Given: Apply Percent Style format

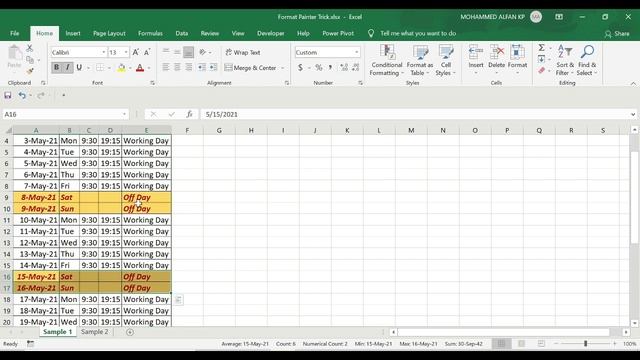Looking at the screenshot, I should tap(318, 67).
